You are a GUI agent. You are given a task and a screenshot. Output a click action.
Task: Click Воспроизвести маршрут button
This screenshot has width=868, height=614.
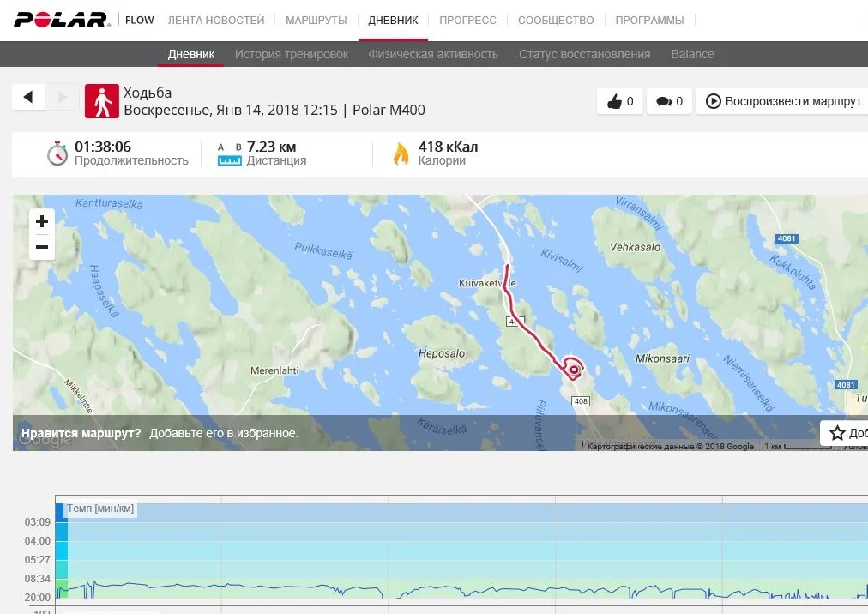[783, 101]
